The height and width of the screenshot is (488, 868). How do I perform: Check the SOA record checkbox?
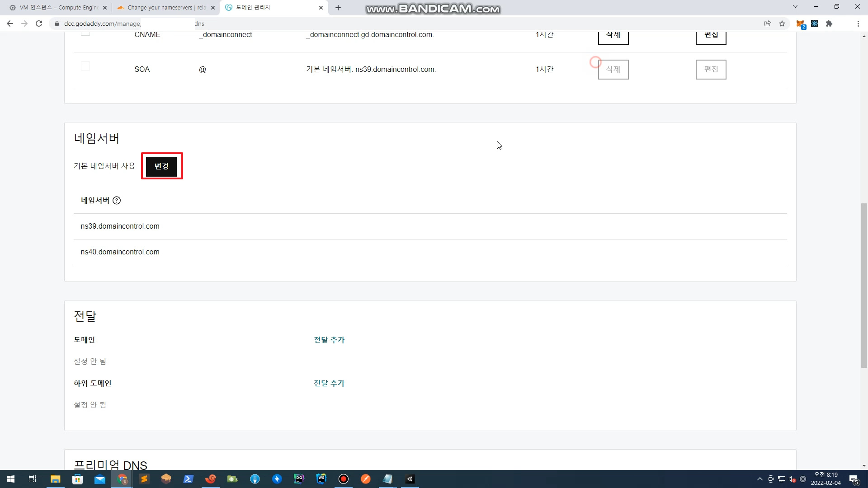coord(85,66)
